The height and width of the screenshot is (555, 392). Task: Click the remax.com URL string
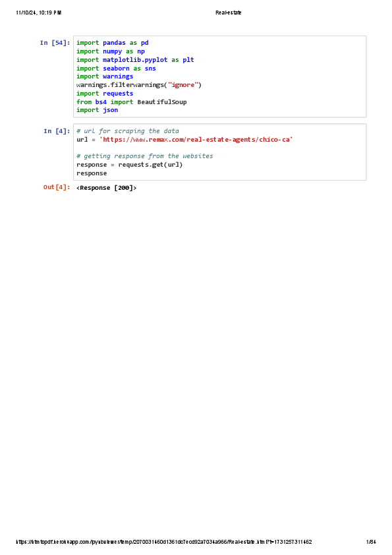196,140
